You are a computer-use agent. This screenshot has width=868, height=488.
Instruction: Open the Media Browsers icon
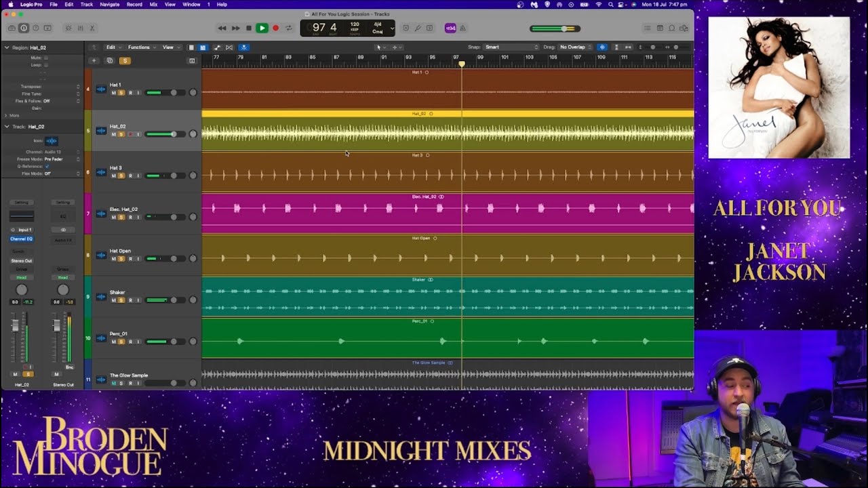[x=684, y=28]
